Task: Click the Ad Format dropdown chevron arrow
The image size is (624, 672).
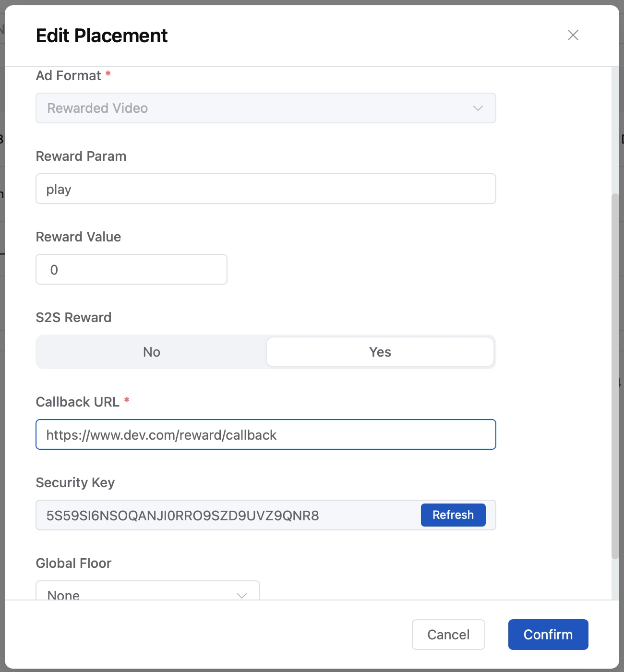Action: (478, 108)
